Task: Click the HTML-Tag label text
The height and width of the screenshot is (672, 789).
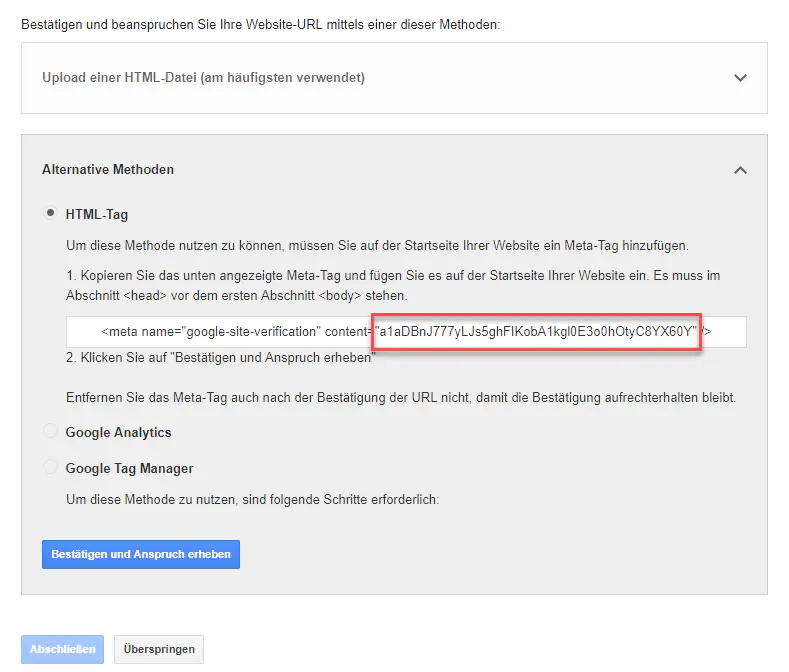Action: click(x=97, y=214)
